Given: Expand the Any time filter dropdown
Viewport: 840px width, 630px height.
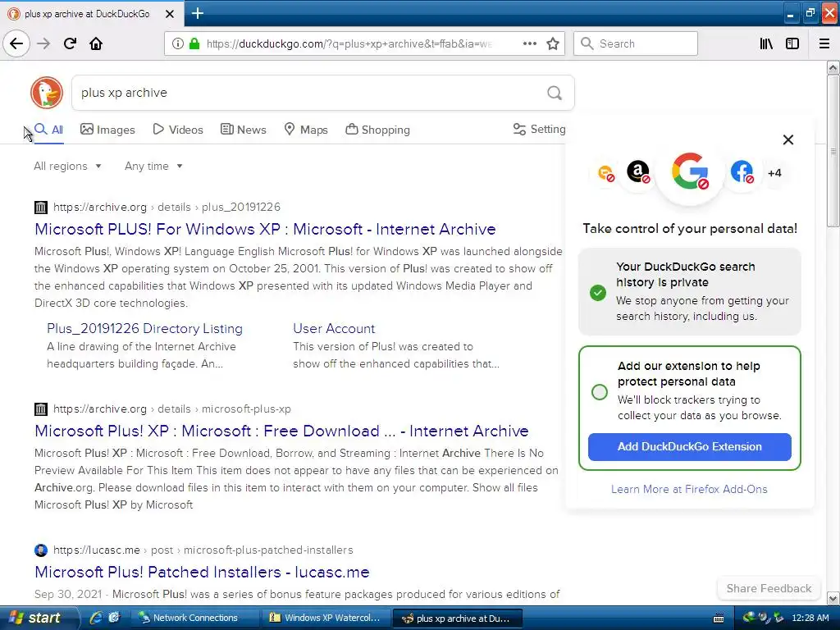Looking at the screenshot, I should (153, 166).
